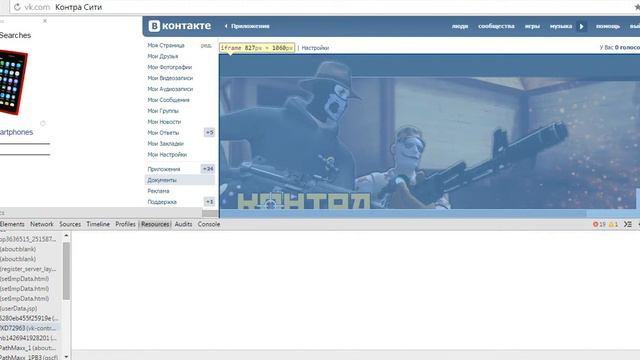Open помощь in VK top navigation
This screenshot has height=360, width=640.
tap(608, 26)
